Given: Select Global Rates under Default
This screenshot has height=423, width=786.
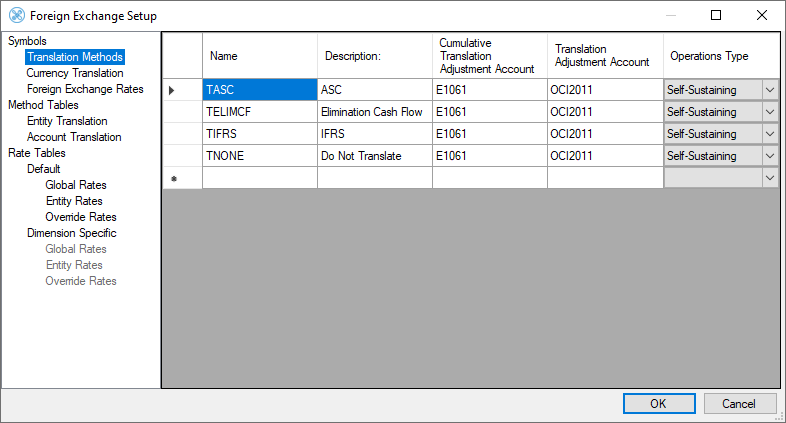Looking at the screenshot, I should pos(76,185).
